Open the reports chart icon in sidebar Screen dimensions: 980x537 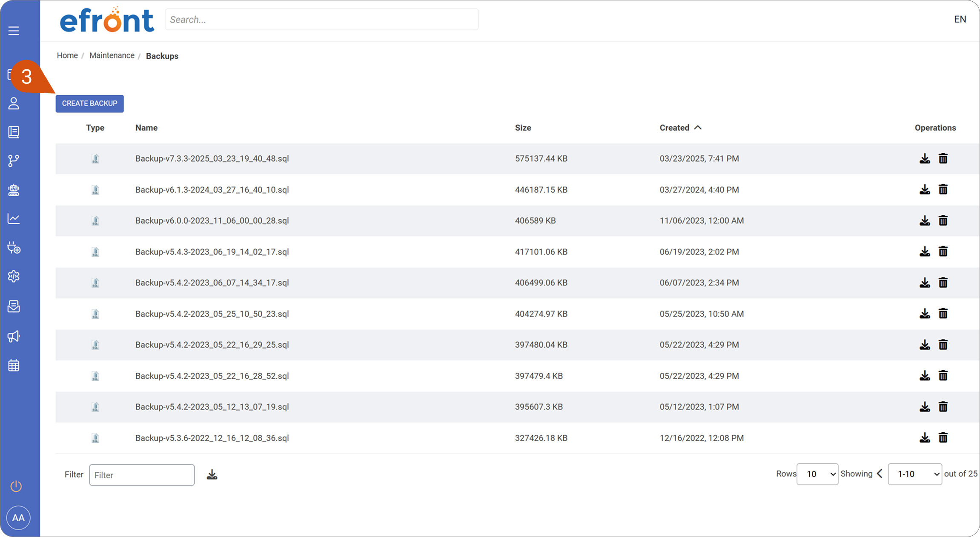coord(14,219)
